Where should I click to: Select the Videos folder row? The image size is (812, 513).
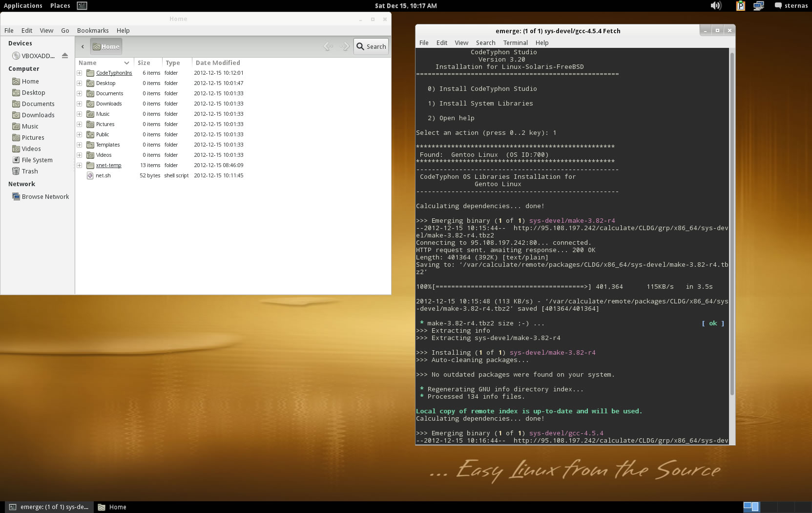pyautogui.click(x=233, y=155)
